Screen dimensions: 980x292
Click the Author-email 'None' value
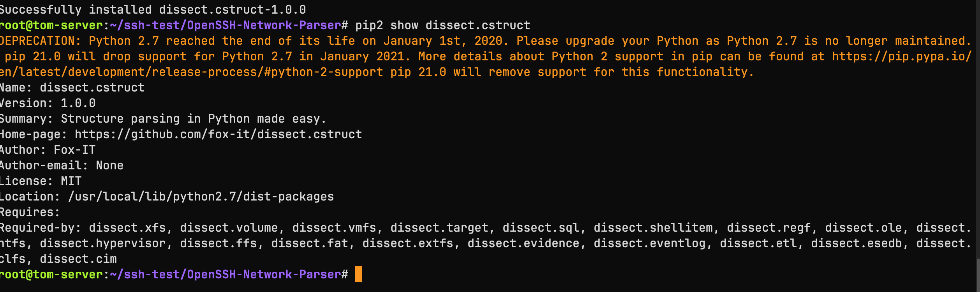[109, 165]
